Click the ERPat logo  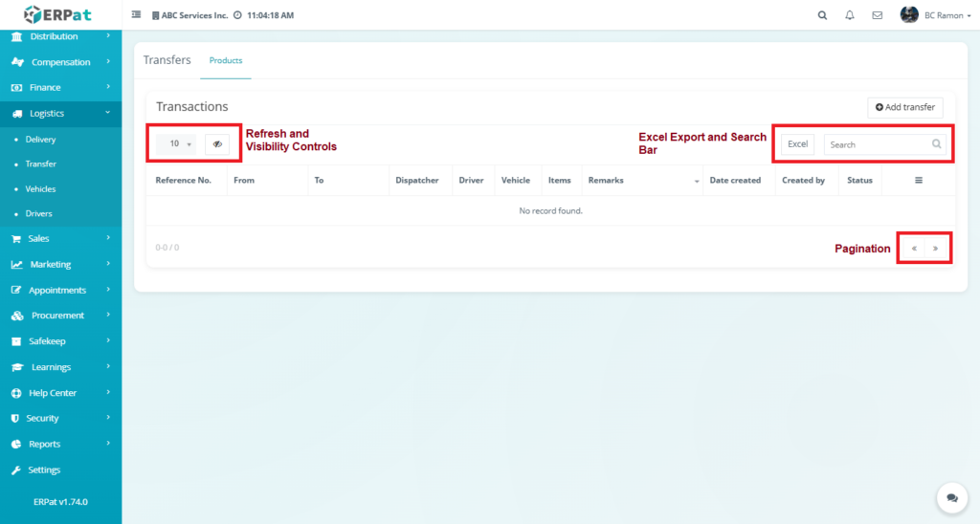pyautogui.click(x=59, y=14)
